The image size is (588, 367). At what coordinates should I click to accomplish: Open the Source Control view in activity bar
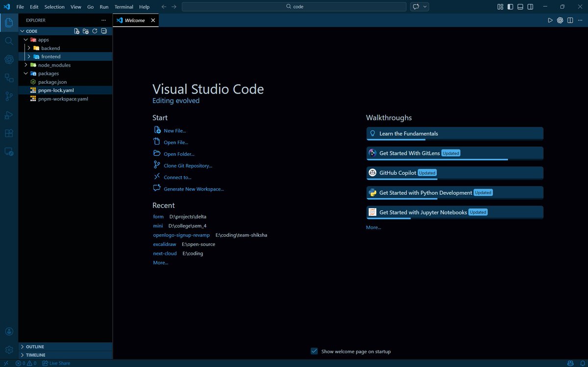click(x=9, y=96)
